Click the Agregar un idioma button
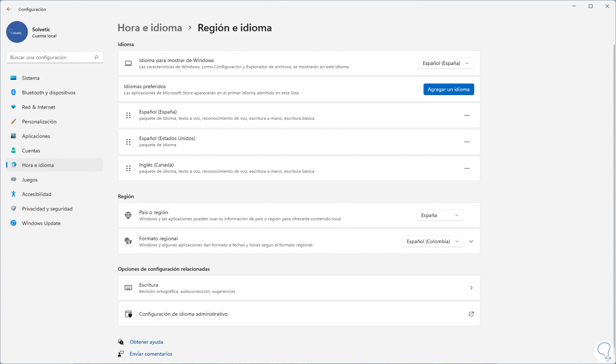Screen dimensions: 616x364 [448, 90]
